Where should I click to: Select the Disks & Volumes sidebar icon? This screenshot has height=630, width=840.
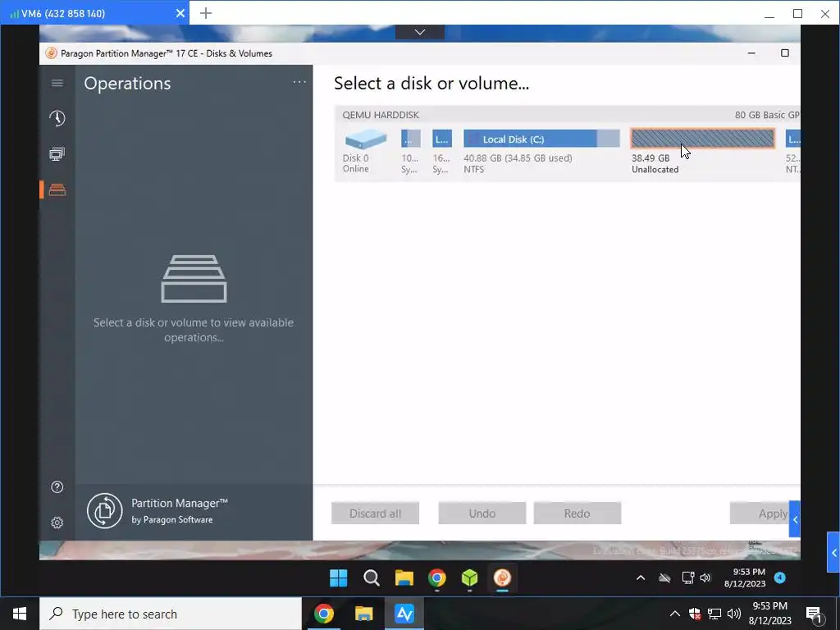pos(57,189)
